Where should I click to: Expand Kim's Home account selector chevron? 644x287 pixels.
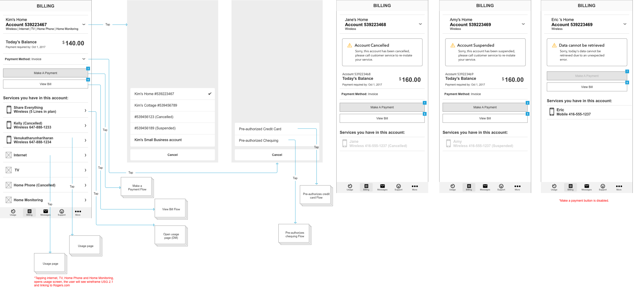point(84,24)
